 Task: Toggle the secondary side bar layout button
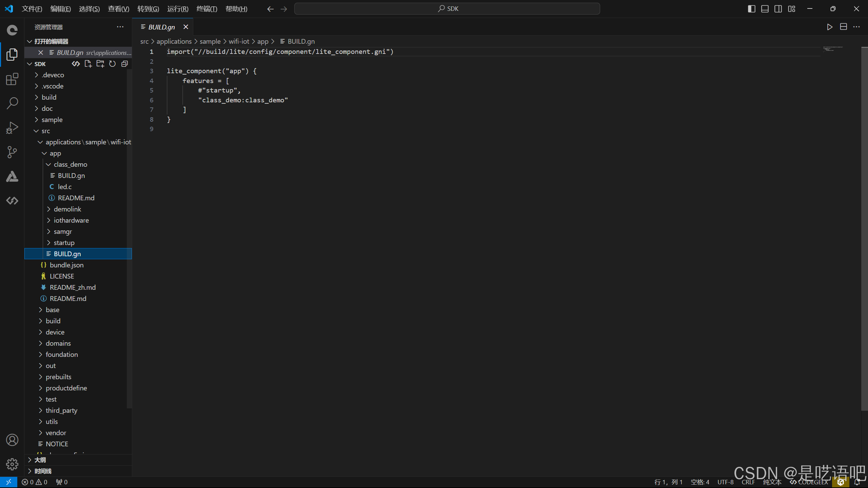pyautogui.click(x=778, y=9)
